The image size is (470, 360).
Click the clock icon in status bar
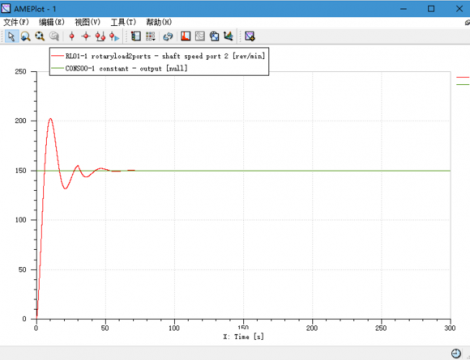[456, 353]
